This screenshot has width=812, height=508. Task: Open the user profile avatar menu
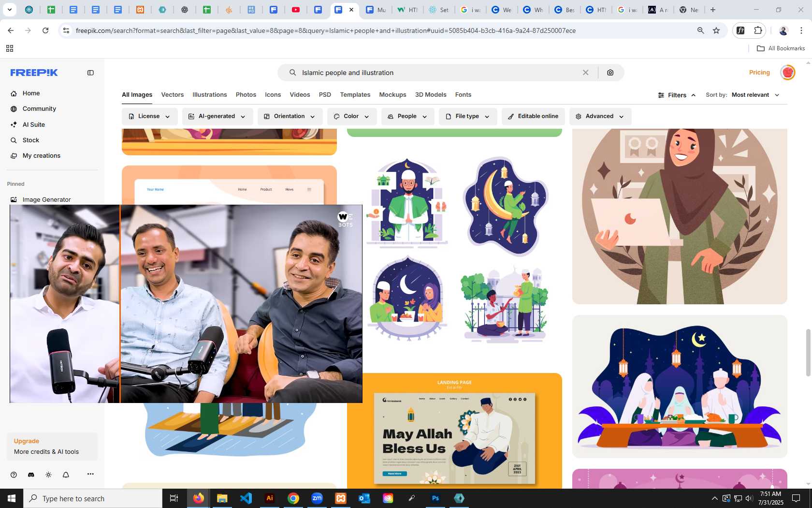pos(788,73)
